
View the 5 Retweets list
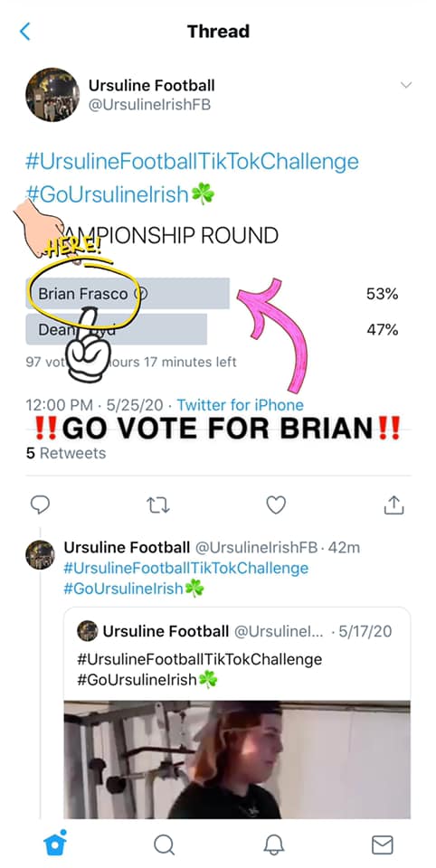(x=66, y=453)
